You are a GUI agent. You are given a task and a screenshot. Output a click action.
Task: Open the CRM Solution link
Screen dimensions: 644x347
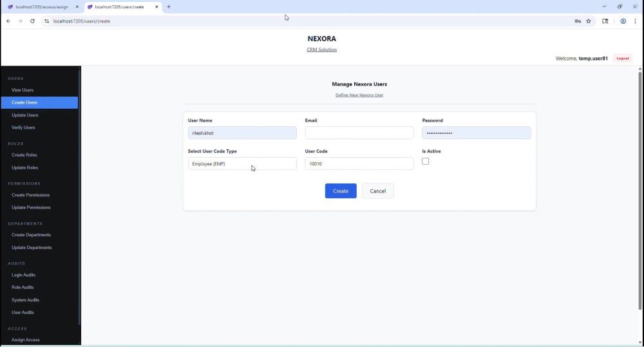point(321,50)
